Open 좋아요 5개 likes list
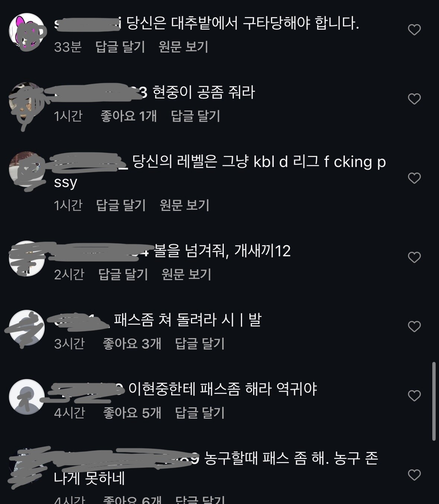The width and height of the screenshot is (439, 504). [x=132, y=413]
